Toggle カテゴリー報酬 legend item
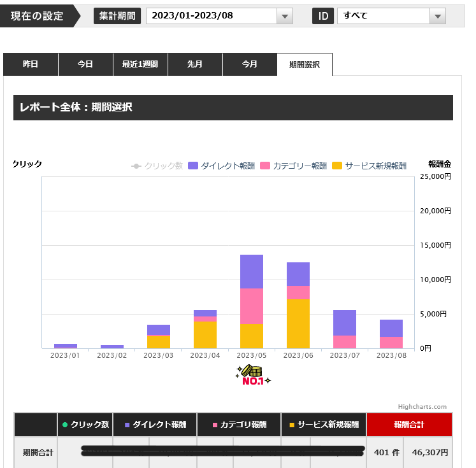Viewport: 476px width, 468px height. pyautogui.click(x=293, y=166)
